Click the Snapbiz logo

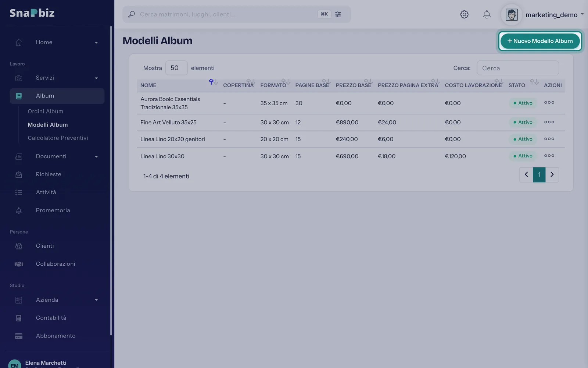click(32, 13)
